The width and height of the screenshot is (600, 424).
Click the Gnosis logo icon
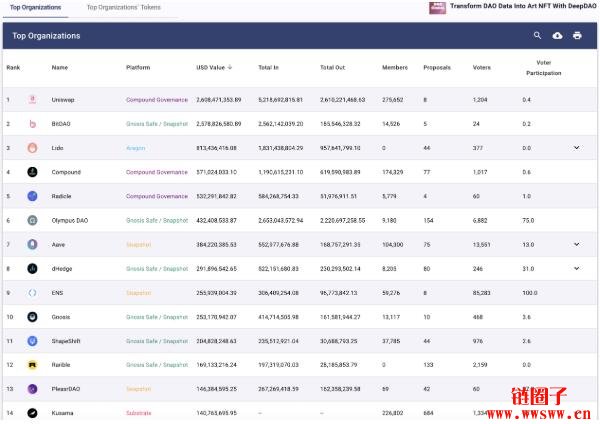click(x=33, y=317)
